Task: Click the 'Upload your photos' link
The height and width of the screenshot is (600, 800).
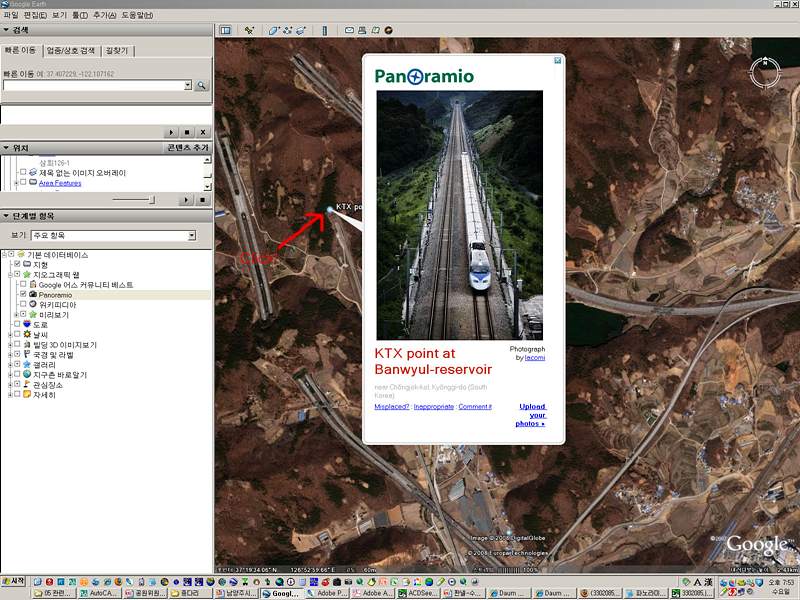Action: (x=532, y=415)
